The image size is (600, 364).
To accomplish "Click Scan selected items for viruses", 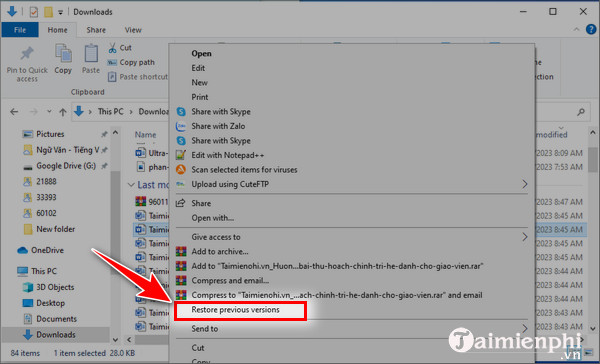I will point(244,170).
